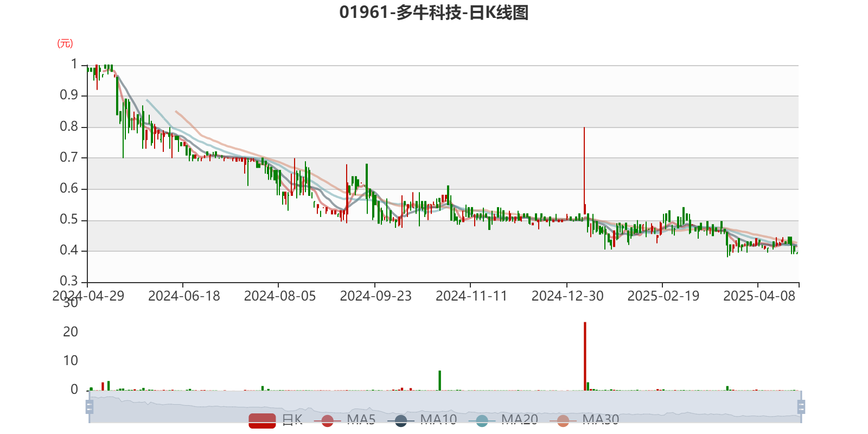The height and width of the screenshot is (434, 868).
Task: Click the 2025-04-08 date axis label
Action: coord(759,296)
